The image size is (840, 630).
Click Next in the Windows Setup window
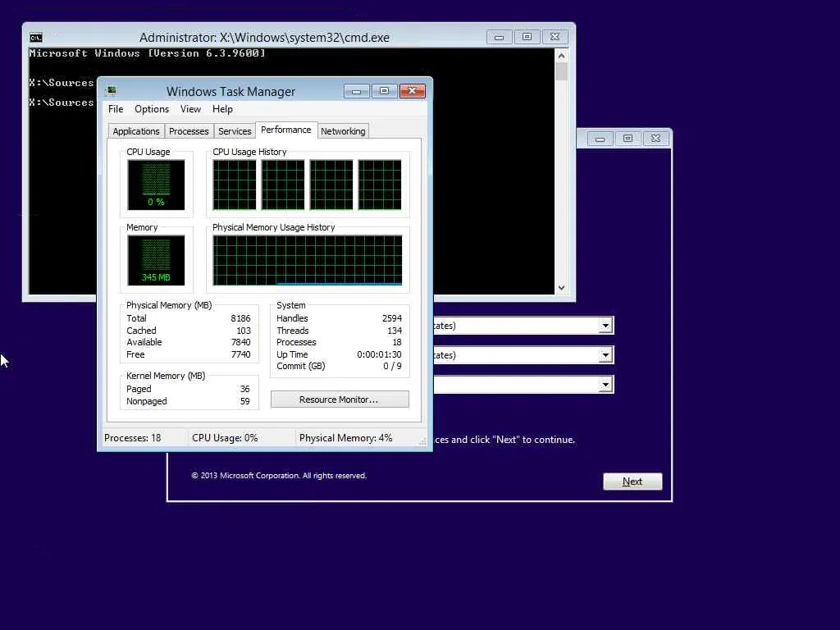[632, 482]
